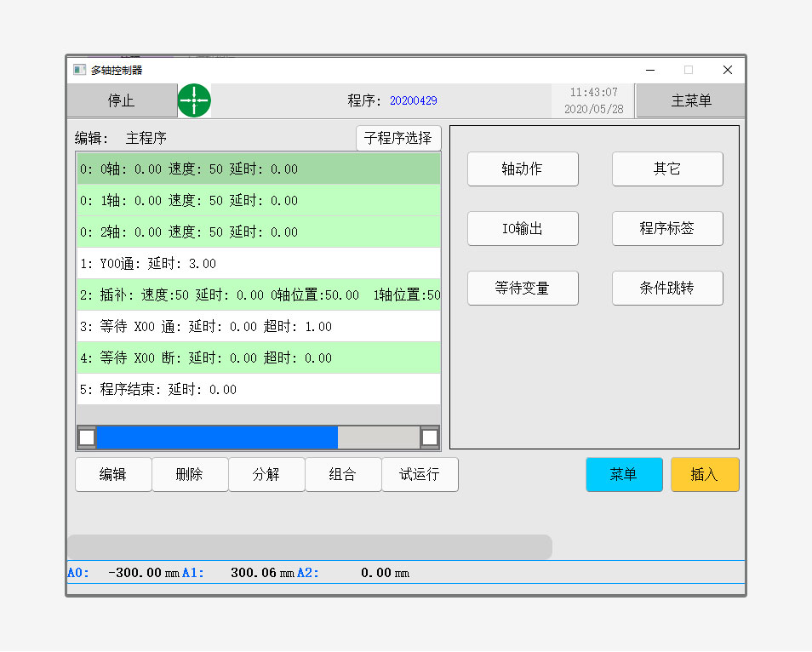Select row 0轴 program step
The image size is (812, 652).
(259, 169)
